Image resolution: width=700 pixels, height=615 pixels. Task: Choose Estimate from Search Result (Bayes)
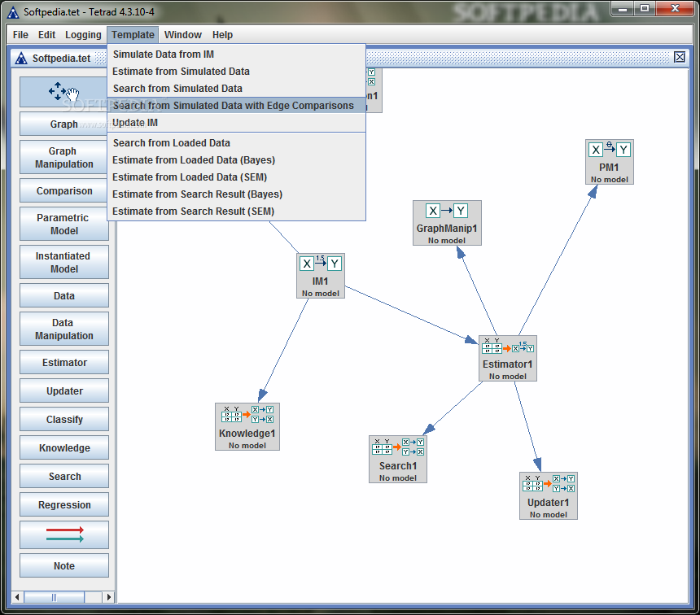pos(237,194)
